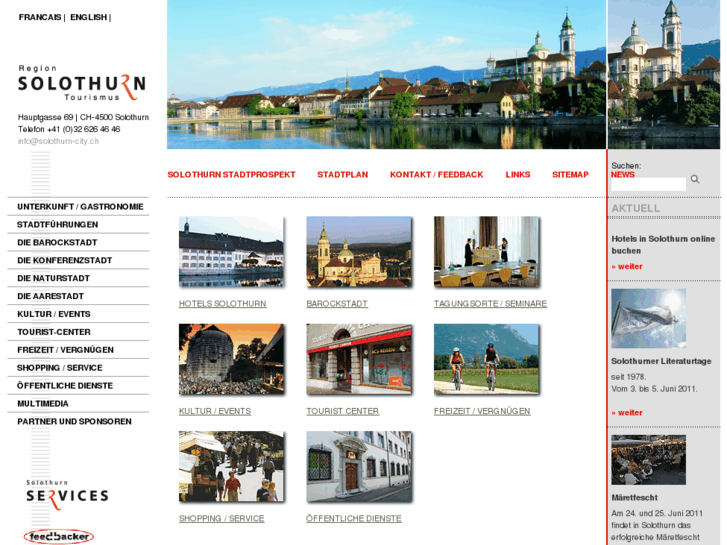Open Die Barockstadt sidebar item

[x=57, y=243]
